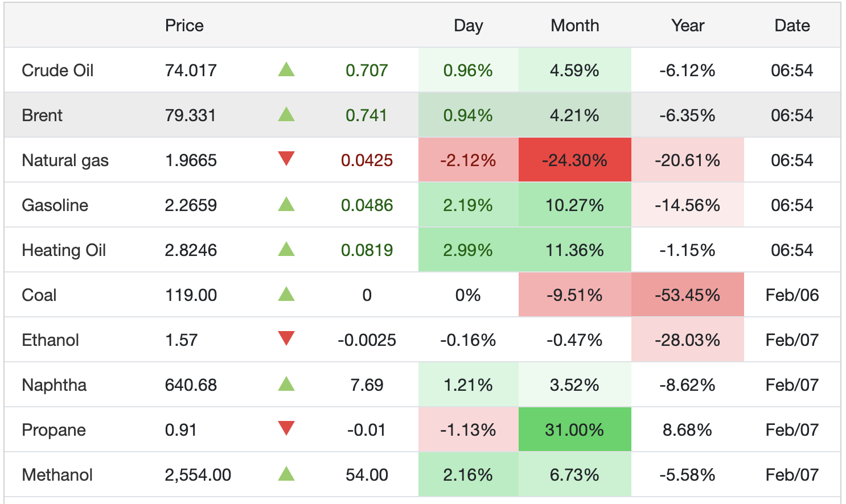Sort table by the Year column header
Screen dimensions: 846x504
[688, 26]
